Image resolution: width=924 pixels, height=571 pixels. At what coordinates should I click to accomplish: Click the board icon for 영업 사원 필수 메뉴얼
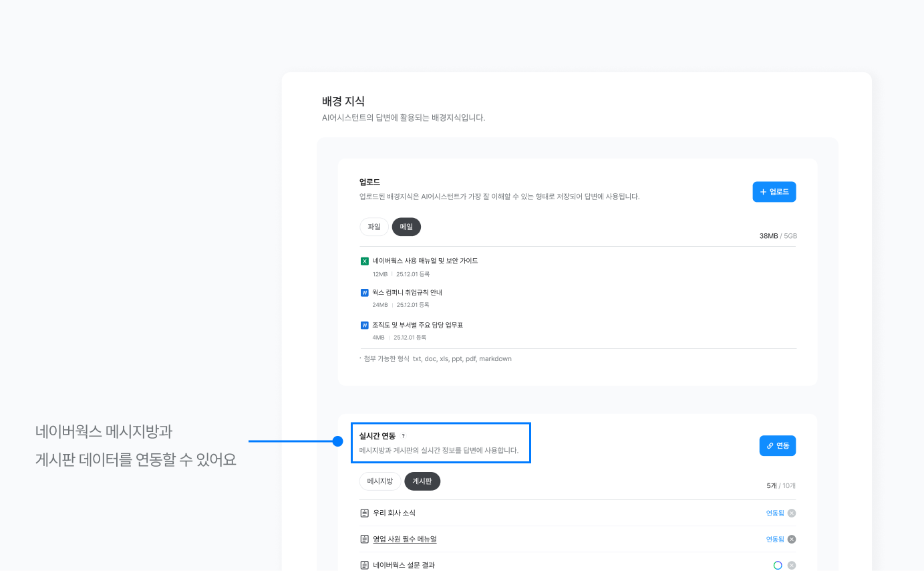click(365, 539)
